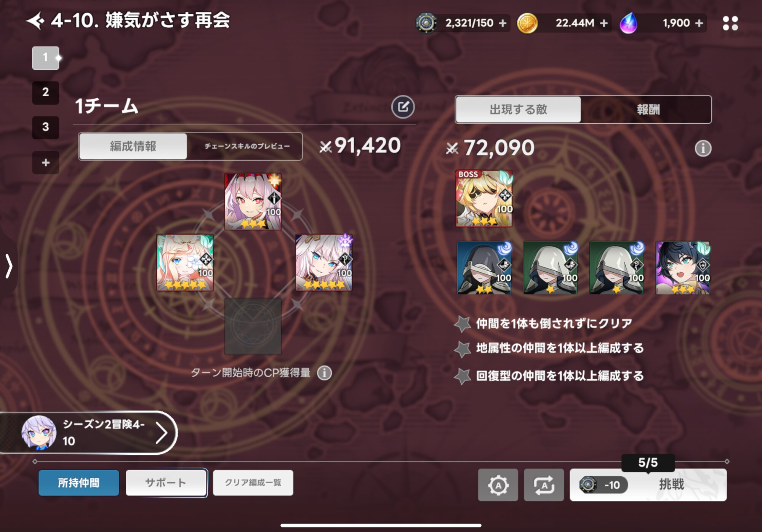This screenshot has height=532, width=762.
Task: Show CP gain info icon
Action: point(325,373)
